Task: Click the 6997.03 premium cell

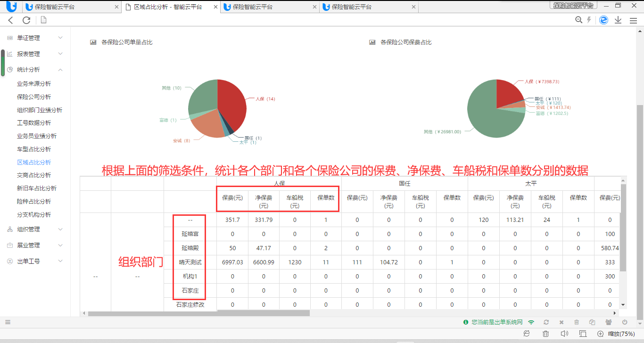Action: coord(232,262)
